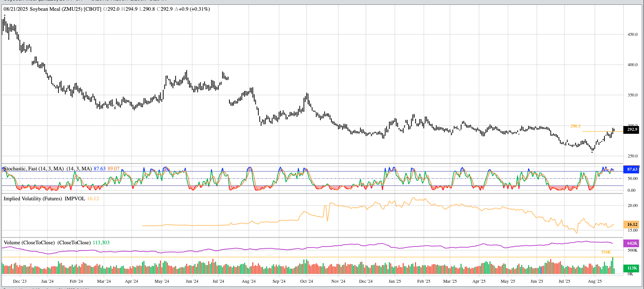
Task: Click the orange 16.12 implied volatility tag
Action: click(x=631, y=224)
